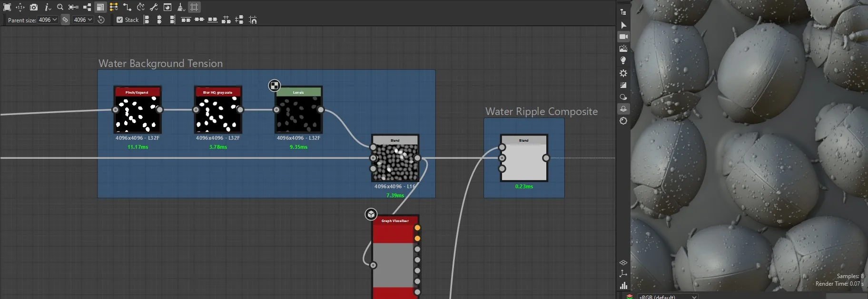Click the light bulb icon in 3D view

[x=623, y=60]
